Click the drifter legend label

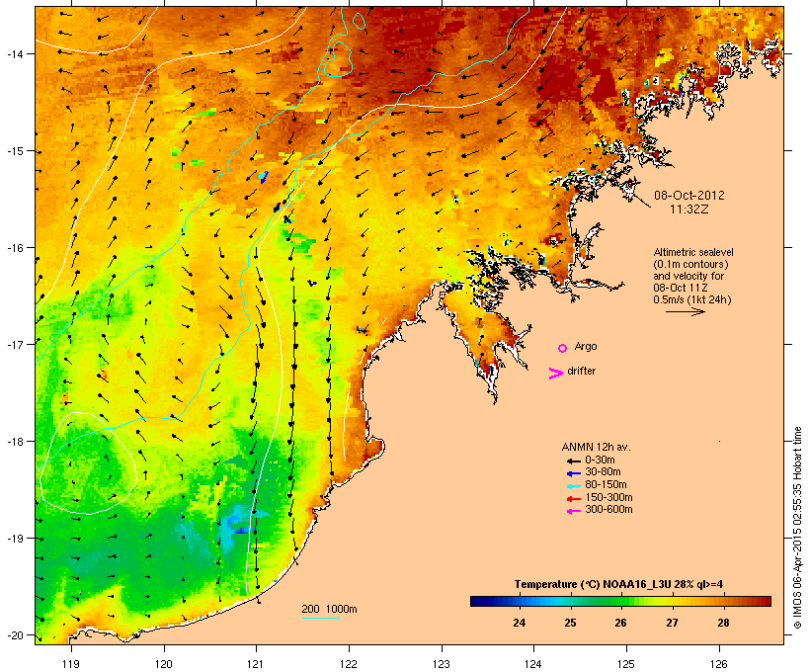(581, 371)
